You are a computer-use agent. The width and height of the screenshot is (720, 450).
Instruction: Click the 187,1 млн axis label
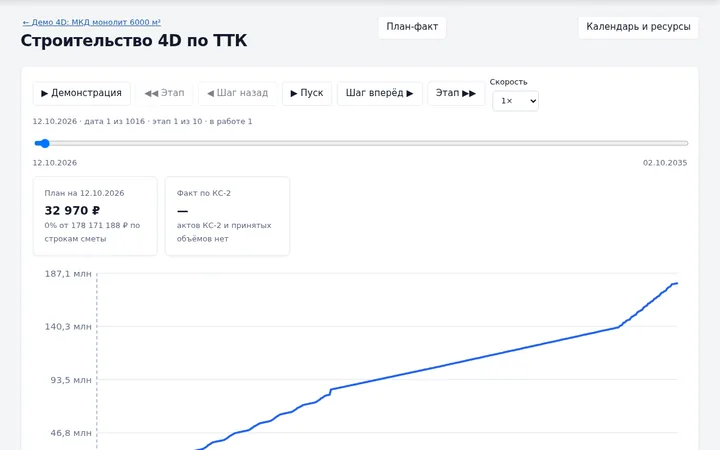point(68,274)
